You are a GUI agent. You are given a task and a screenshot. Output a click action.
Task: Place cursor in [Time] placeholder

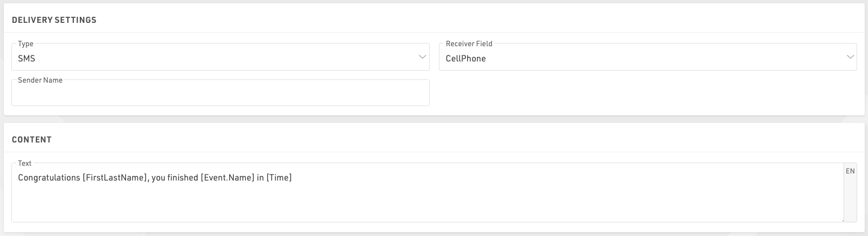click(279, 178)
